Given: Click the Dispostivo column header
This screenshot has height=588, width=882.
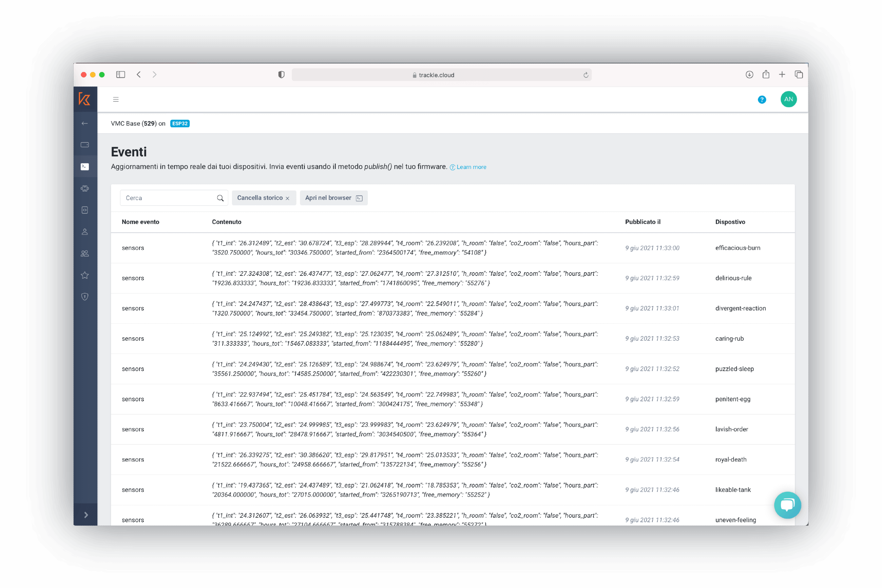Looking at the screenshot, I should point(730,222).
